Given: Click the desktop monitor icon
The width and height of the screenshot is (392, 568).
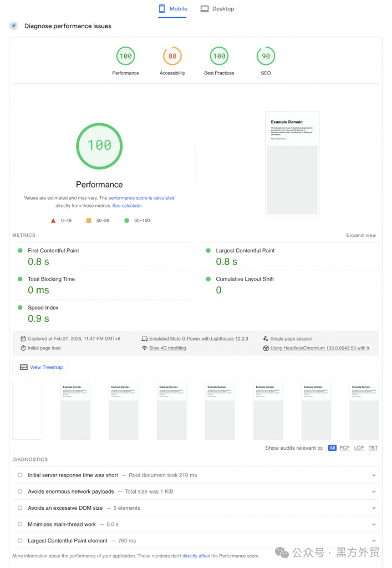Looking at the screenshot, I should click(x=205, y=9).
